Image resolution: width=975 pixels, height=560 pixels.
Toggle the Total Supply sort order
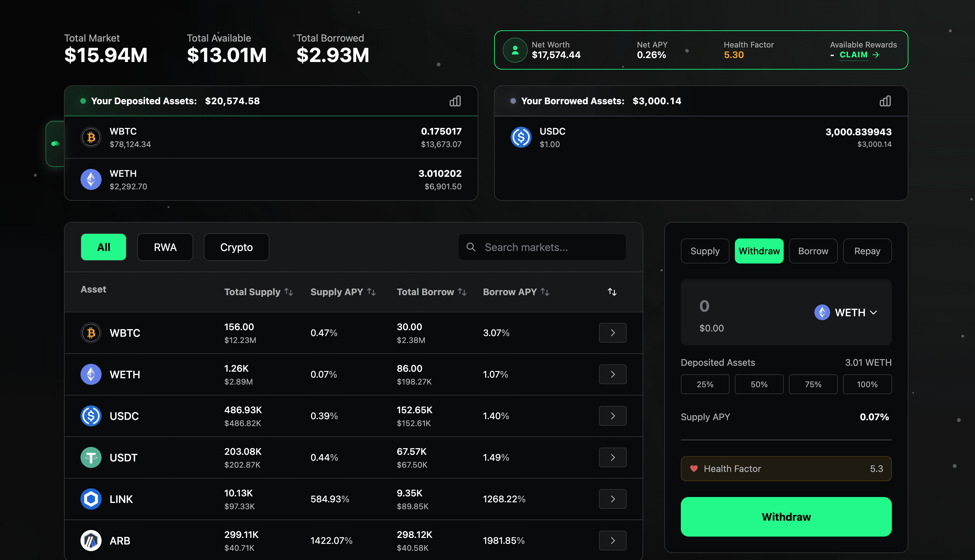point(289,292)
